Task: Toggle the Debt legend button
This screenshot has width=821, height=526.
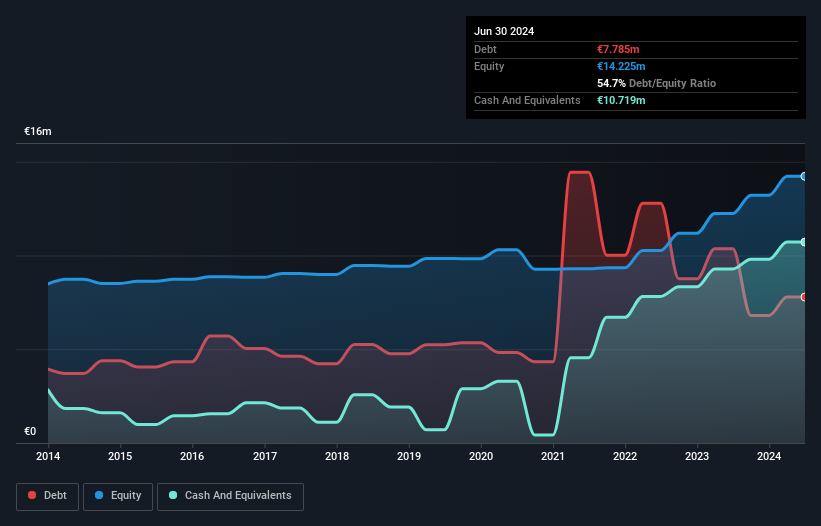Action: [48, 496]
